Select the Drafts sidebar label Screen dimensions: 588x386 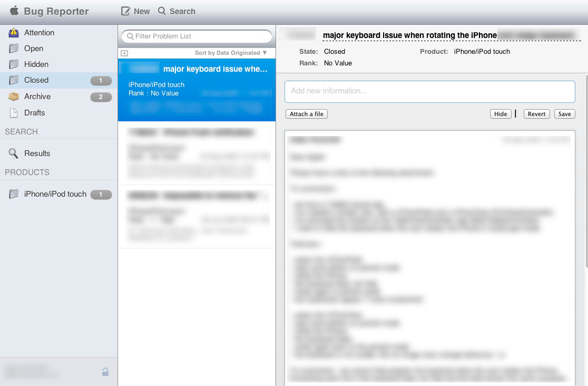pyautogui.click(x=34, y=113)
